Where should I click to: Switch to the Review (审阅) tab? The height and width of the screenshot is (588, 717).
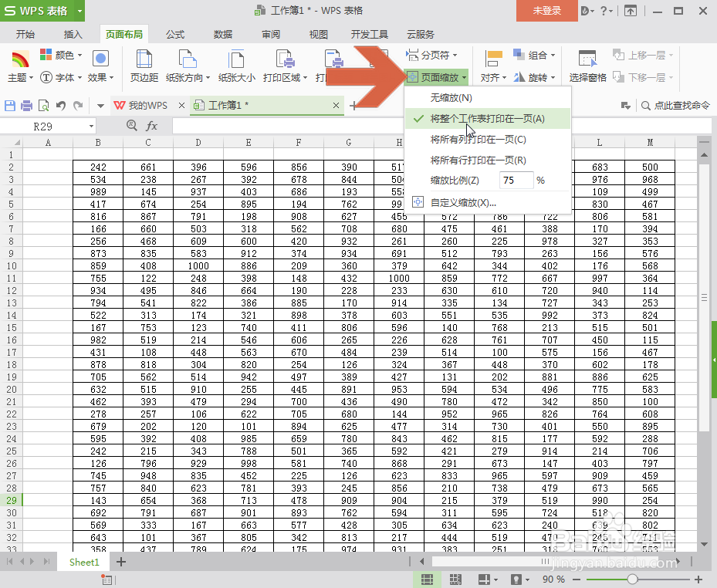[271, 34]
